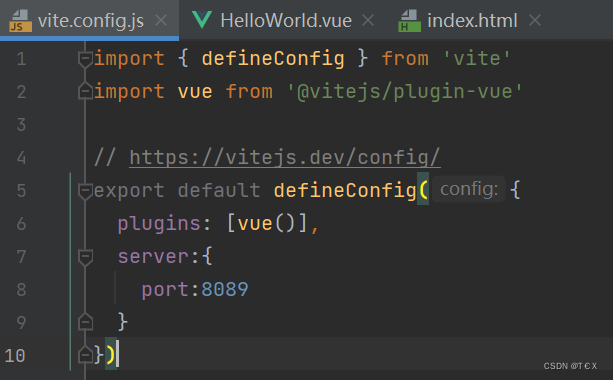This screenshot has height=380, width=613.
Task: Switch to the index.html tab
Action: pos(472,20)
